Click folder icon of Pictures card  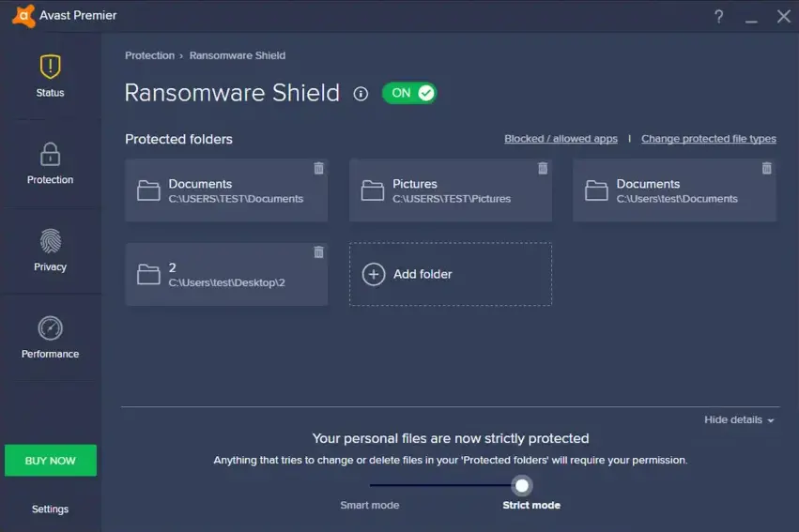click(373, 190)
